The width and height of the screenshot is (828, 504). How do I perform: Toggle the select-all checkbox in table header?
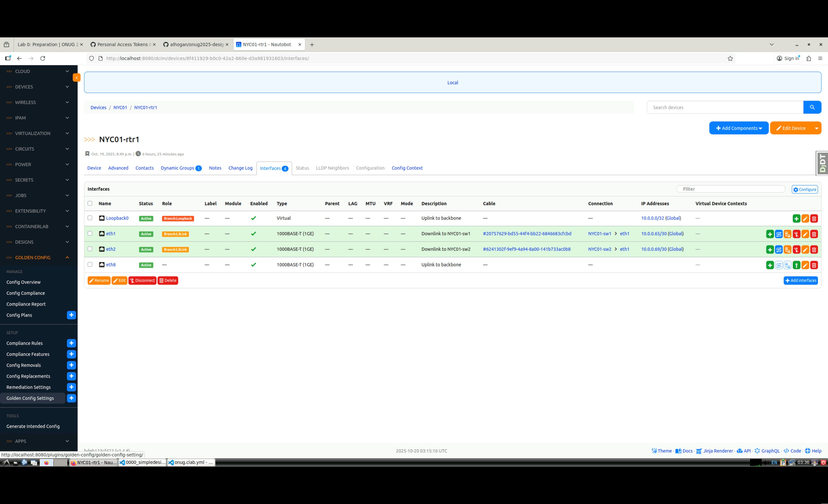[90, 203]
